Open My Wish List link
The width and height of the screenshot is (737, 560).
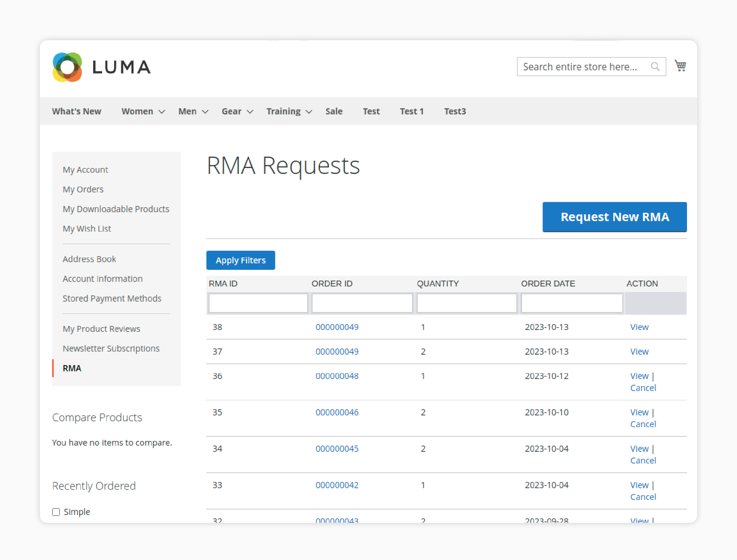click(x=87, y=229)
